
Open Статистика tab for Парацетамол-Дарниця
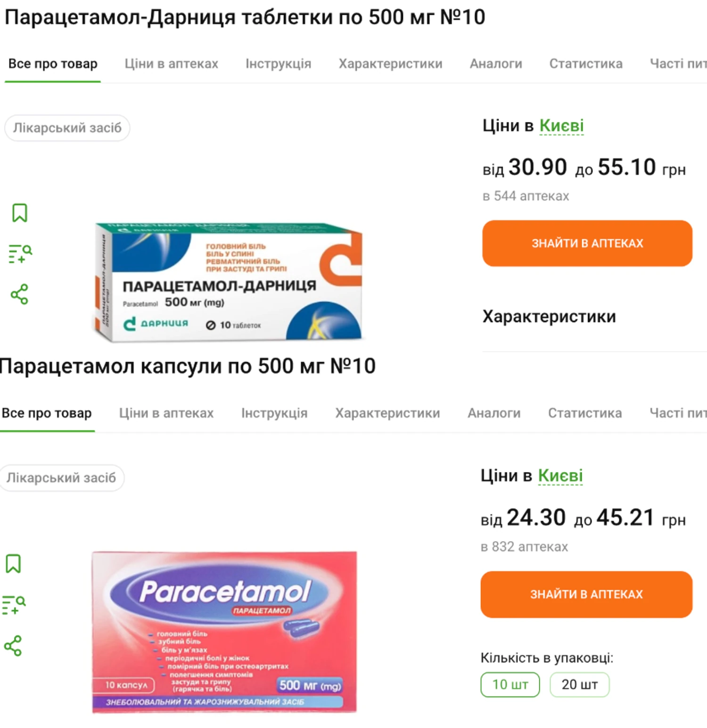pyautogui.click(x=586, y=64)
